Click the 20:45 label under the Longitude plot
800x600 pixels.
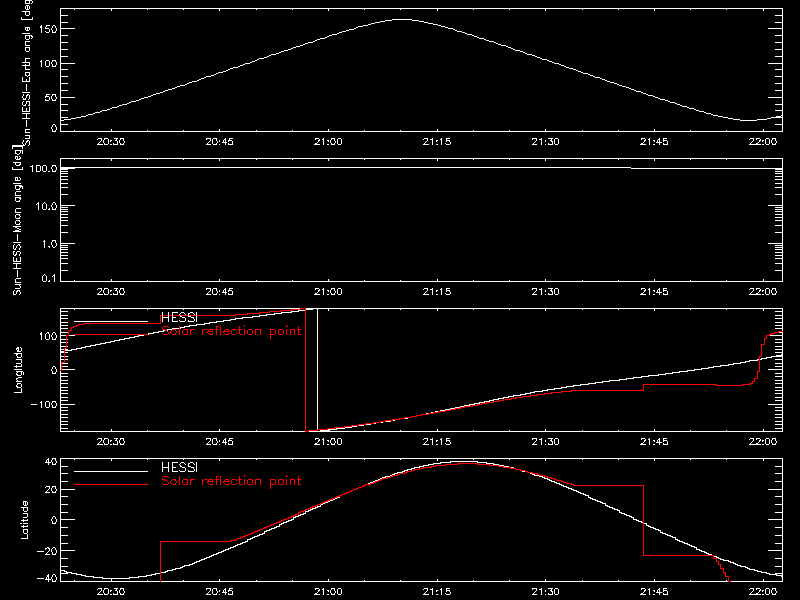219,442
